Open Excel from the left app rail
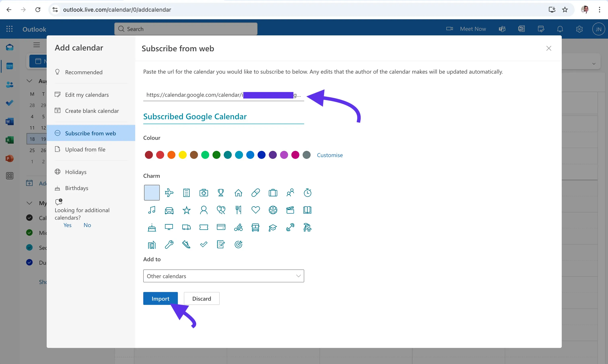Image resolution: width=608 pixels, height=364 pixels. [x=10, y=140]
